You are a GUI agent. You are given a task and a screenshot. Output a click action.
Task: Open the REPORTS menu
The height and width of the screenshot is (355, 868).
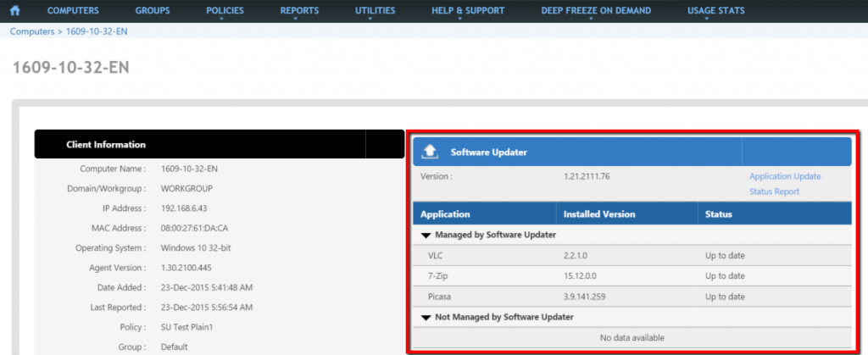click(299, 10)
